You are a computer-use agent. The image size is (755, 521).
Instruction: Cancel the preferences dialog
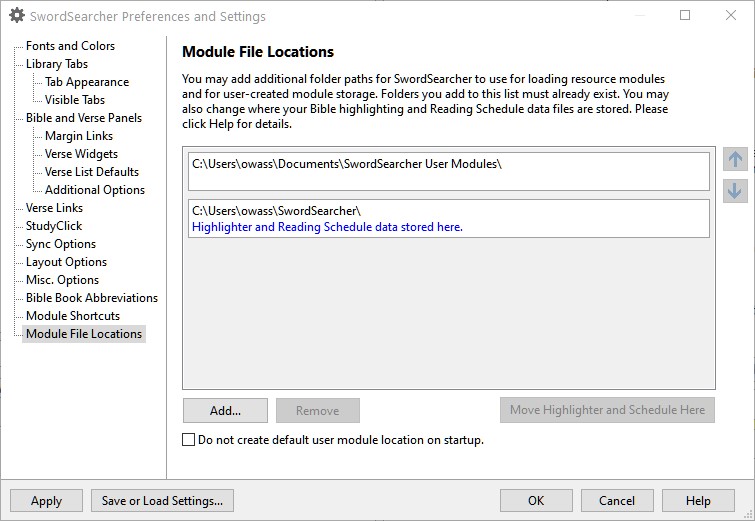(x=617, y=501)
